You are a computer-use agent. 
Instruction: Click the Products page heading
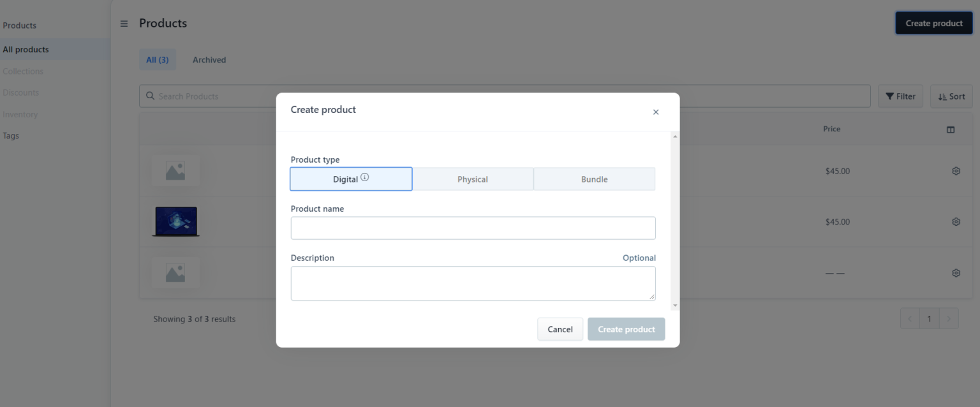click(163, 24)
